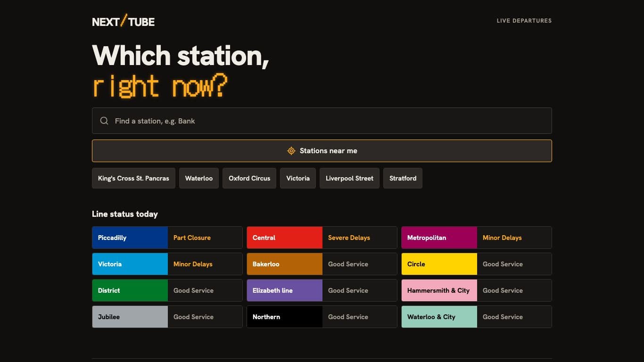
Task: Click Good Service beside Northern
Action: click(348, 317)
